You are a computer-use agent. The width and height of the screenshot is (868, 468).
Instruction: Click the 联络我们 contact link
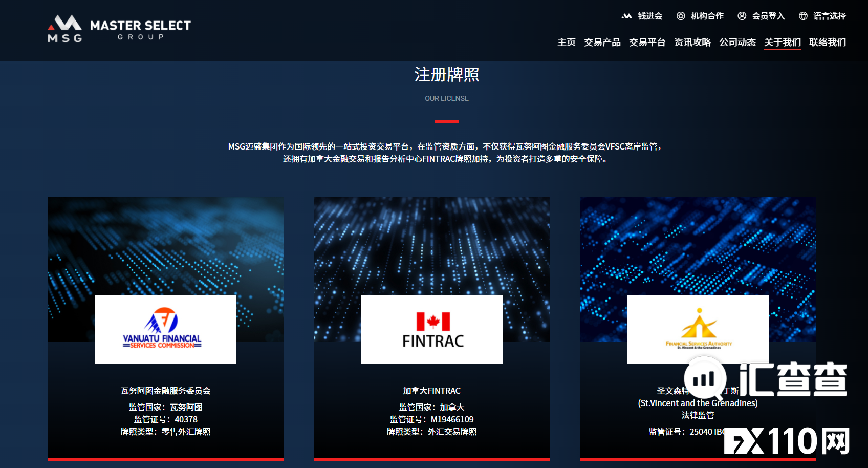point(827,42)
